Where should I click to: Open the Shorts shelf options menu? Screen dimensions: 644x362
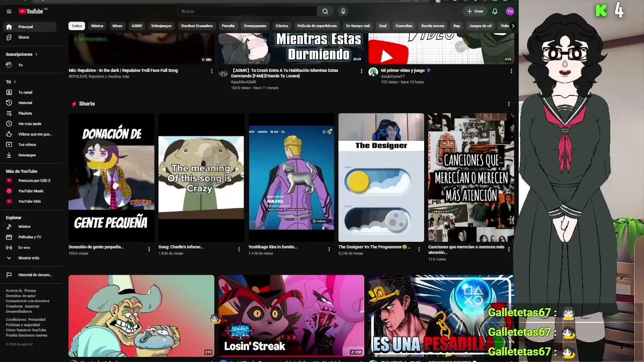509,104
